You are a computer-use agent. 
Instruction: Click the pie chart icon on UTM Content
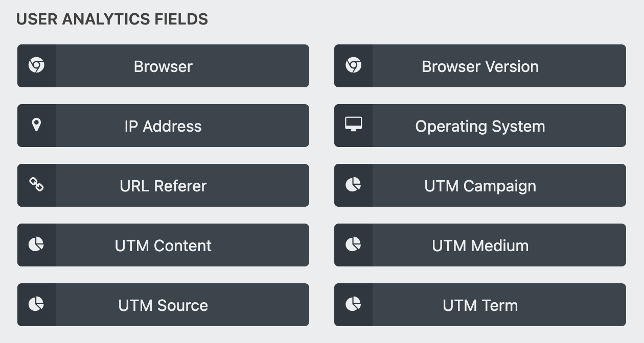(36, 245)
